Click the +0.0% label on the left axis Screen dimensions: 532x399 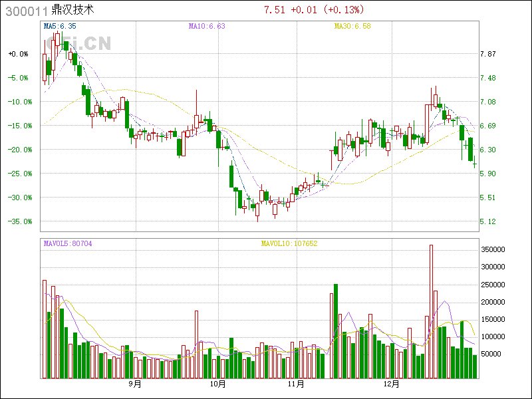click(19, 54)
